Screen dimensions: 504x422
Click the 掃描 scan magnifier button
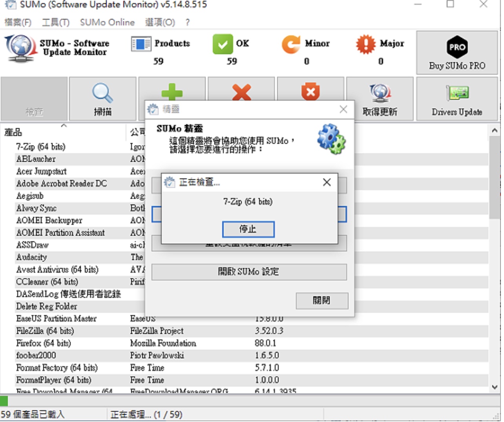[102, 99]
